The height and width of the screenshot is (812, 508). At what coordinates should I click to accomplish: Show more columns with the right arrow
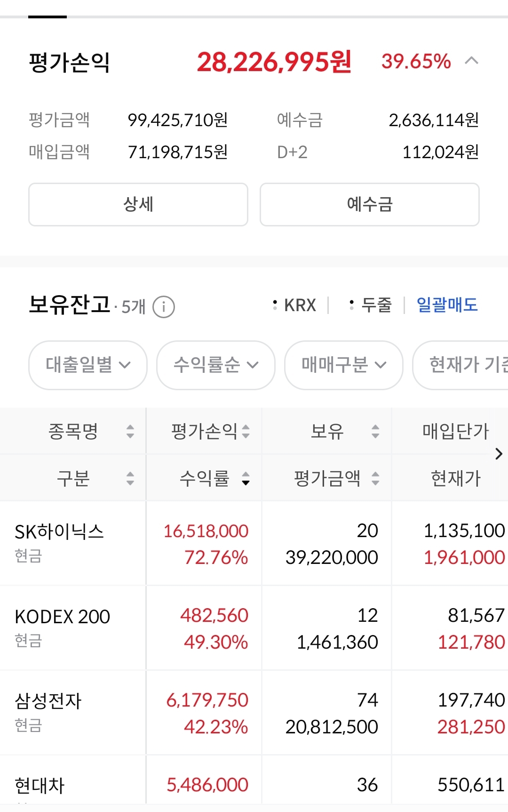click(499, 454)
